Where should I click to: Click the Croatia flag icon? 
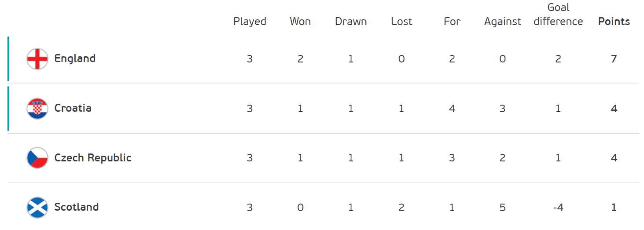[x=37, y=109]
